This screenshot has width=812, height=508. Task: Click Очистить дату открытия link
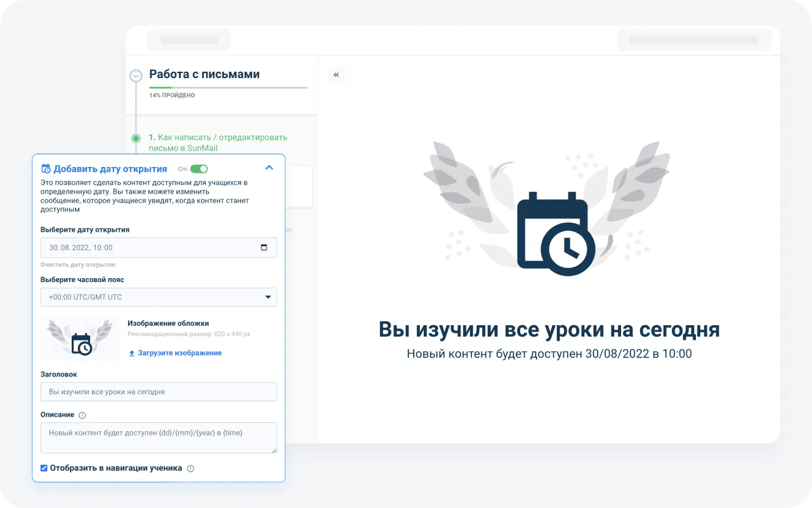click(x=78, y=264)
